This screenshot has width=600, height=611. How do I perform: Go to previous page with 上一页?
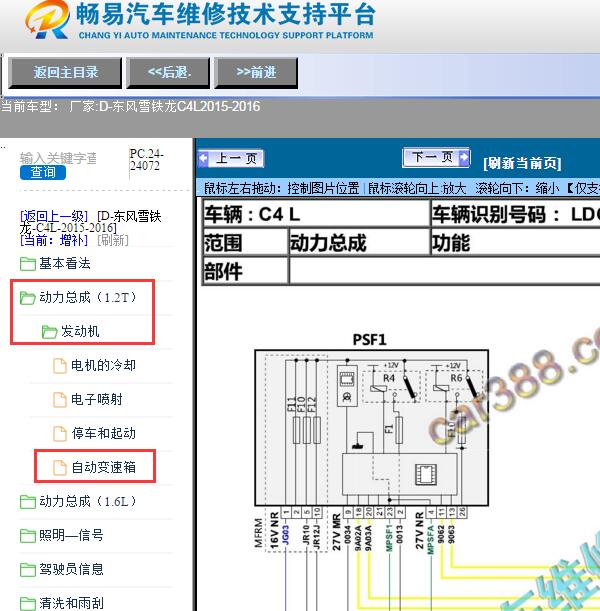(231, 158)
